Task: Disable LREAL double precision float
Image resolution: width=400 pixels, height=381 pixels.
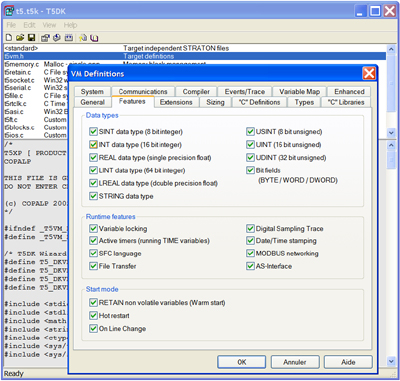Action: click(x=93, y=183)
